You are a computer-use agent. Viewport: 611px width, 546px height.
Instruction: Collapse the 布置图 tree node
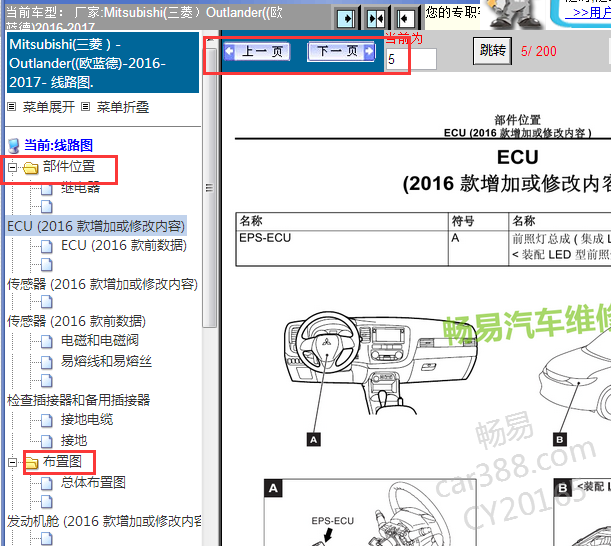click(12, 462)
